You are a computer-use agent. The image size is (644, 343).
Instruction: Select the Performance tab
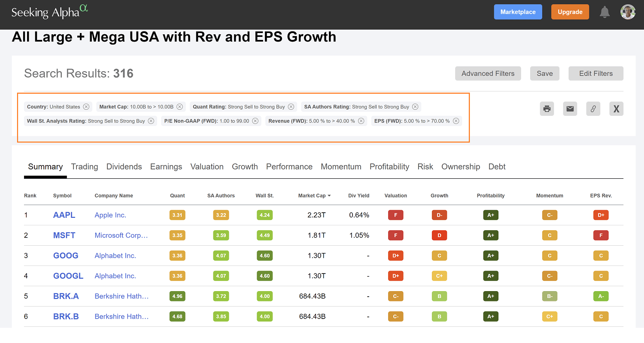(289, 167)
